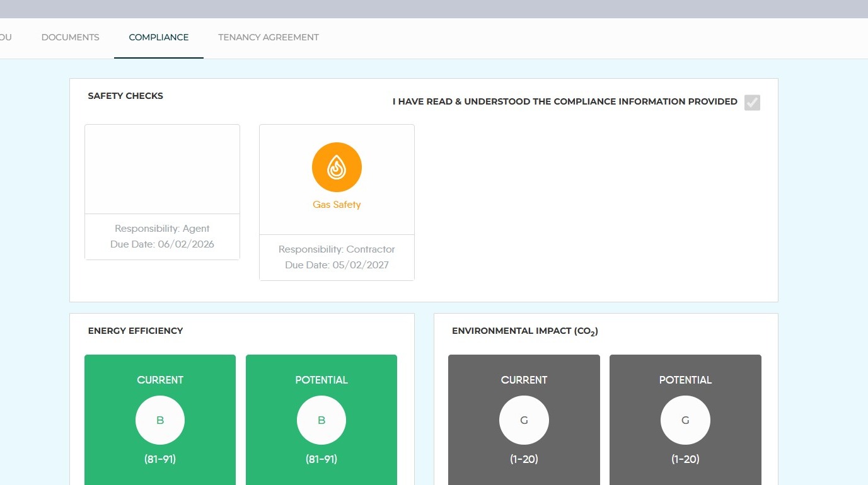Click the current energy efficiency B circle
Image resolution: width=868 pixels, height=485 pixels.
[x=160, y=420]
